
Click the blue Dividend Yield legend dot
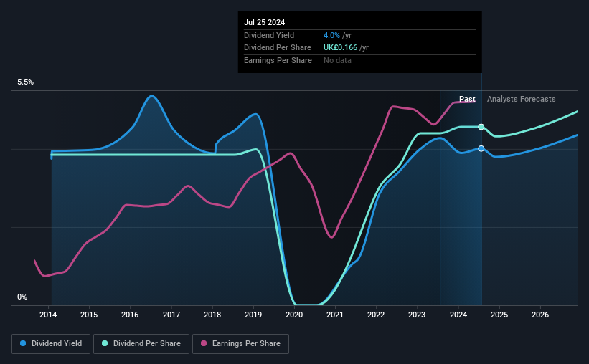pos(23,343)
